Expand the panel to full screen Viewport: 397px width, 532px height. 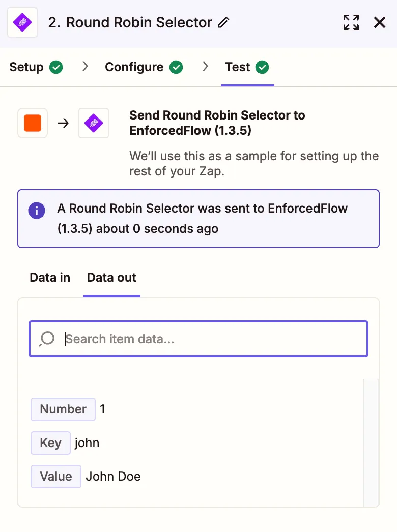(x=351, y=22)
